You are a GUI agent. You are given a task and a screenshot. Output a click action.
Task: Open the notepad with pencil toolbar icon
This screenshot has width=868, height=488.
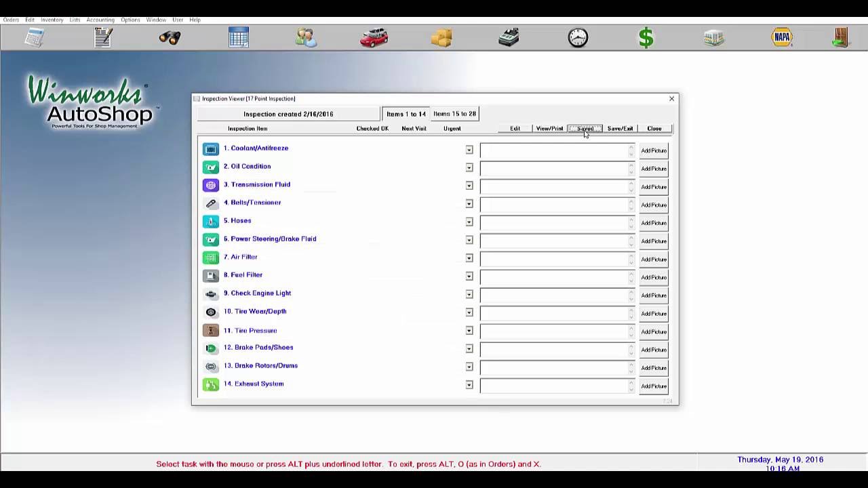(x=103, y=37)
